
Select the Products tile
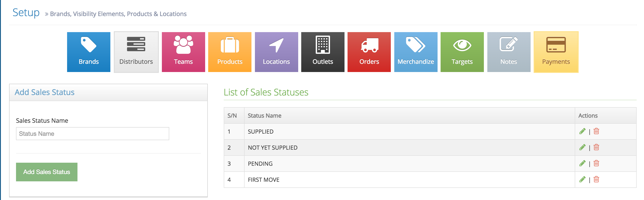230,52
